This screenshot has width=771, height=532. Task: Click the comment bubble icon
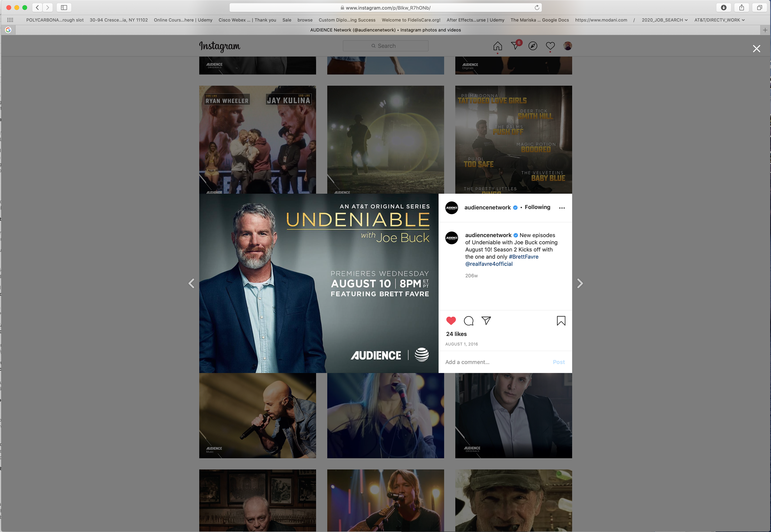(468, 321)
